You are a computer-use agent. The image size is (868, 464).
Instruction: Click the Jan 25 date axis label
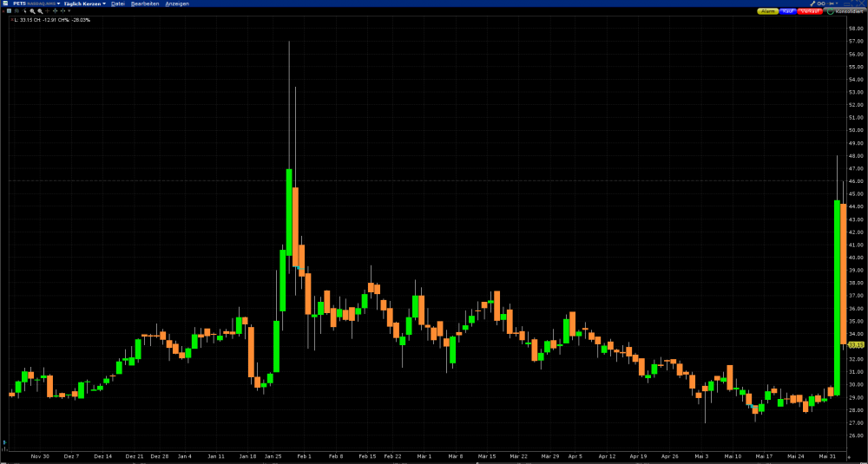coord(273,456)
